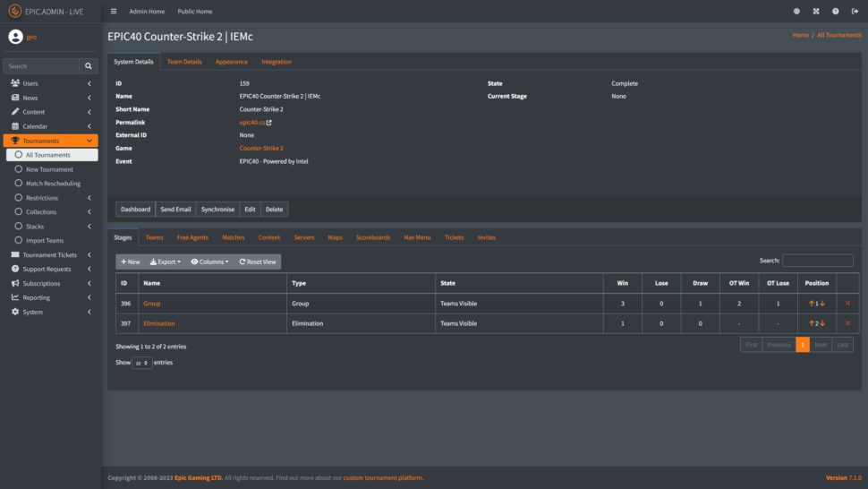The width and height of the screenshot is (868, 489).
Task: Open the Export dropdown
Action: point(166,262)
